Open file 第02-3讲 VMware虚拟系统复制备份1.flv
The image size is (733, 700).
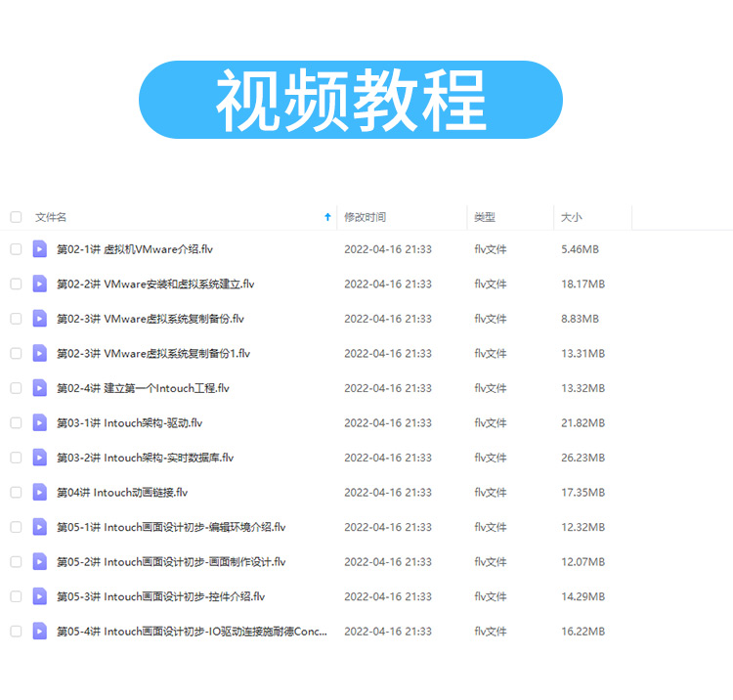pyautogui.click(x=153, y=354)
